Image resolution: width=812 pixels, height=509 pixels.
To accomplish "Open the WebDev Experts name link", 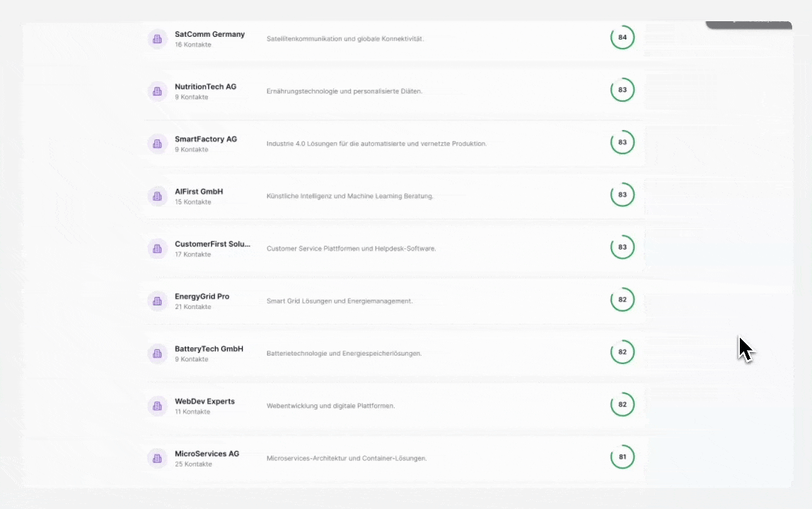I will coord(204,401).
